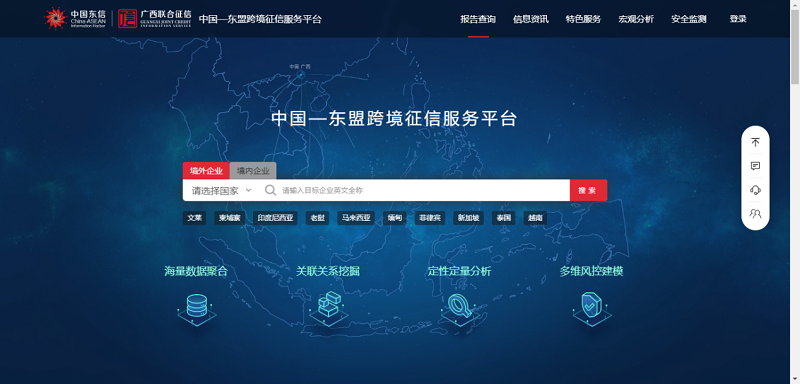Click the back-to-top arrow icon

(x=755, y=142)
